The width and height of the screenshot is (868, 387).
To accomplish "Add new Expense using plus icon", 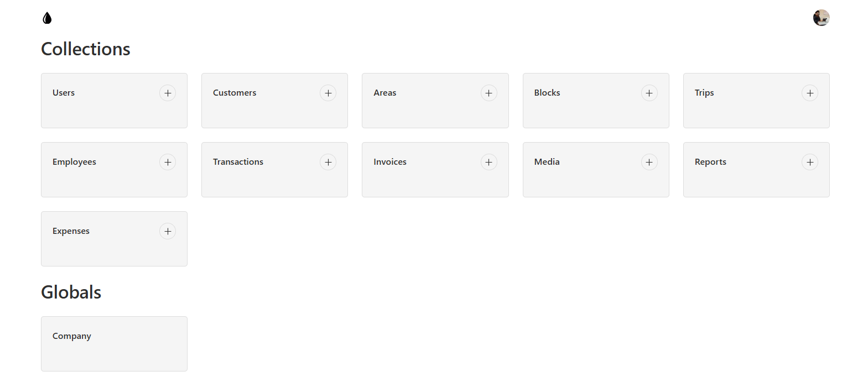I will click(168, 231).
